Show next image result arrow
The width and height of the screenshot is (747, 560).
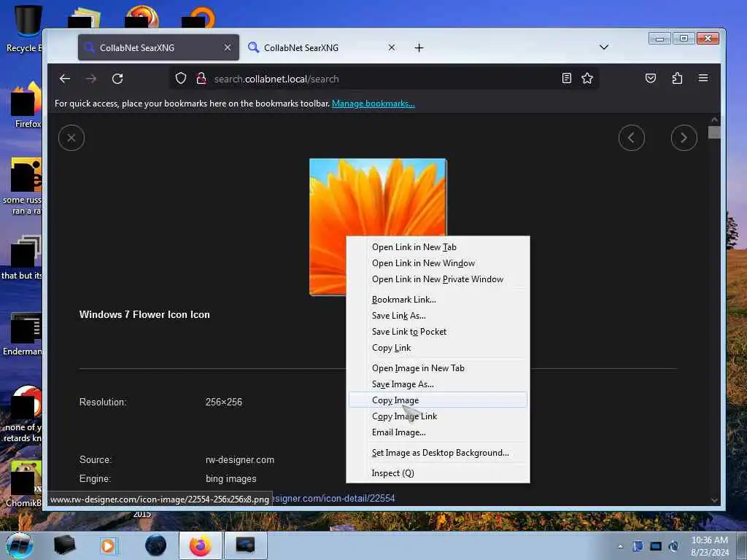pos(684,138)
